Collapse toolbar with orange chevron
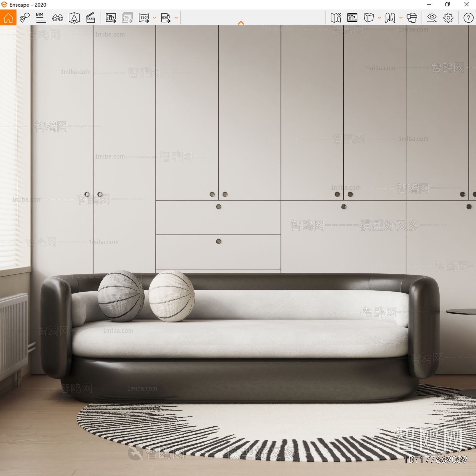 pos(241,23)
